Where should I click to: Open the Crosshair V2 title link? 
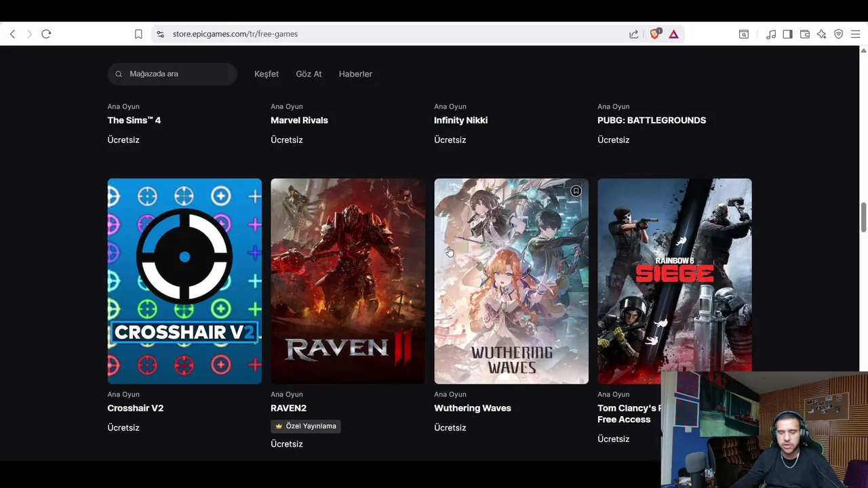[135, 408]
